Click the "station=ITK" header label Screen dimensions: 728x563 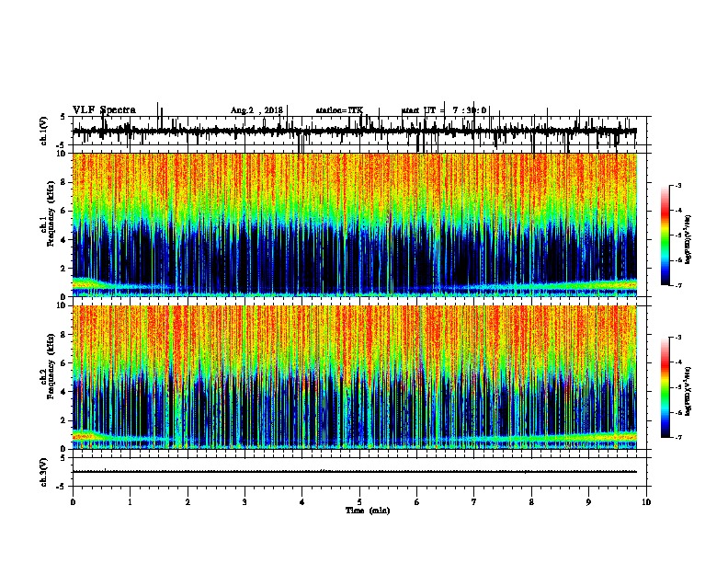click(339, 110)
